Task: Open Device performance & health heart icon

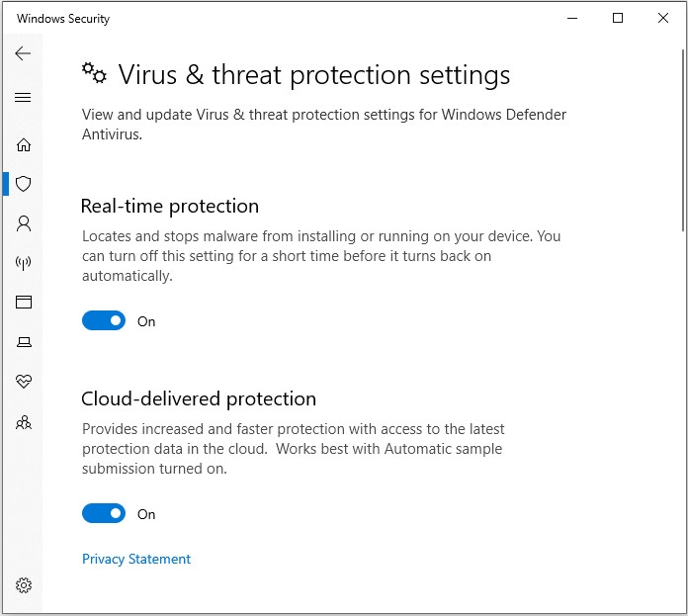Action: pyautogui.click(x=24, y=381)
